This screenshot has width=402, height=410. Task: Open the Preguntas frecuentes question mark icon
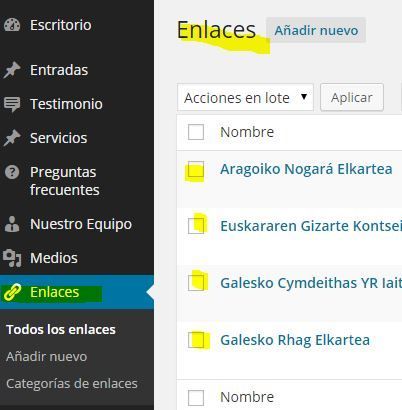12,172
